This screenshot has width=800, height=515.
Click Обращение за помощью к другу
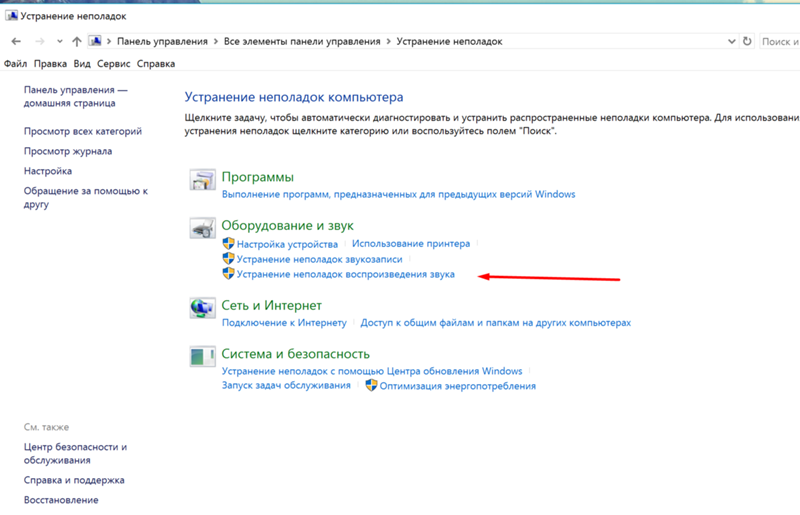[85, 197]
